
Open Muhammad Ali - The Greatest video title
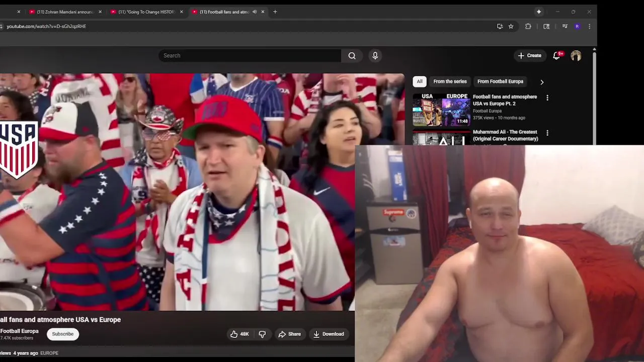click(x=505, y=135)
